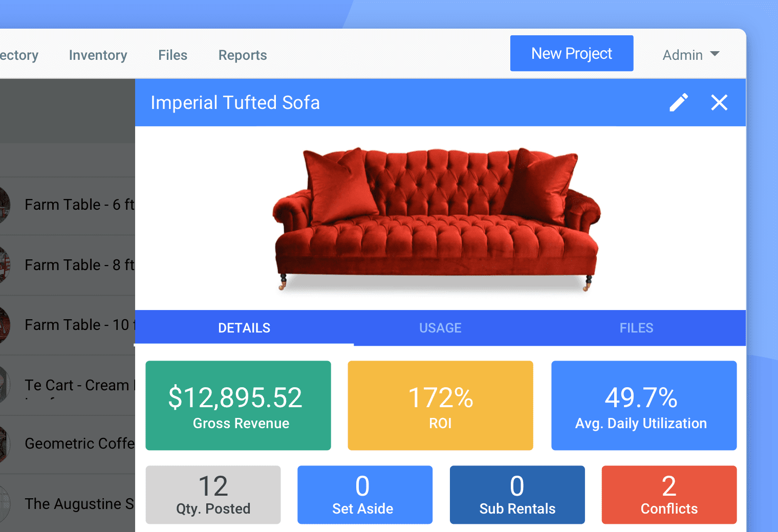The image size is (778, 532).
Task: Open the Gross Revenue card
Action: click(238, 406)
